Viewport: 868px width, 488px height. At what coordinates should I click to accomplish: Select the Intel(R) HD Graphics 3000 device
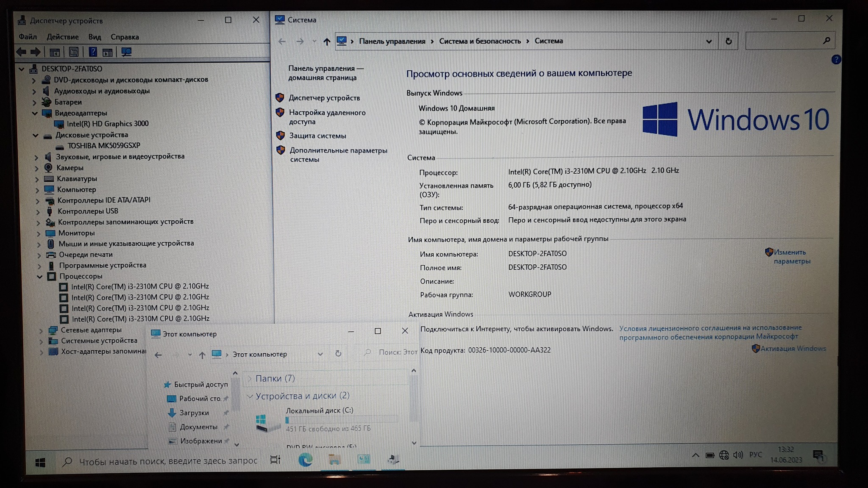[x=107, y=124]
